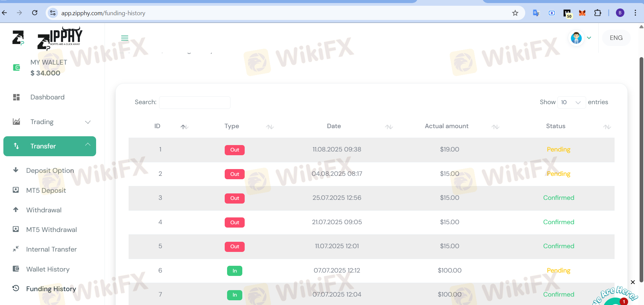This screenshot has width=644, height=305.
Task: Reload the page
Action: coord(35,13)
